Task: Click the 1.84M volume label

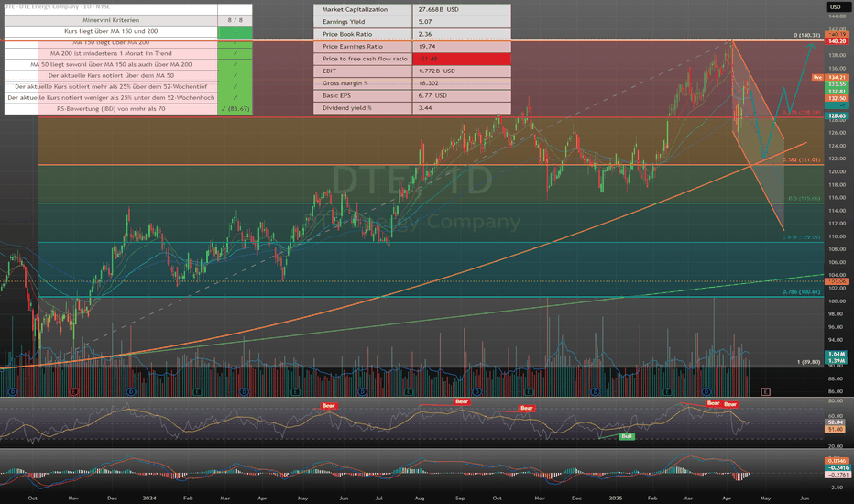Action: (x=837, y=354)
